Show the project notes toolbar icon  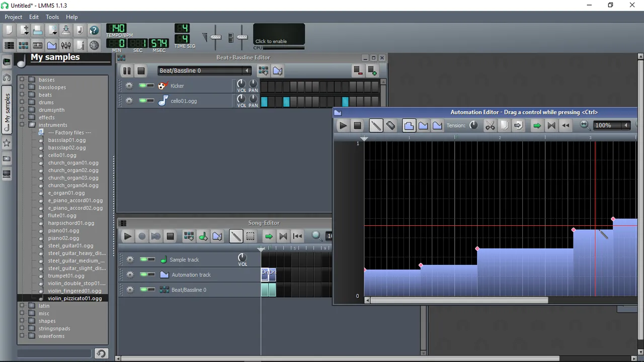tap(80, 45)
